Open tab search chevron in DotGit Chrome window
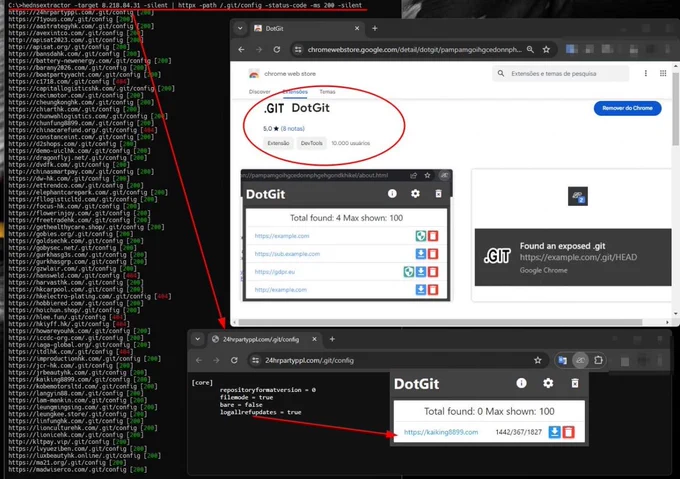Viewport: 680px width, 479px height. tap(240, 29)
